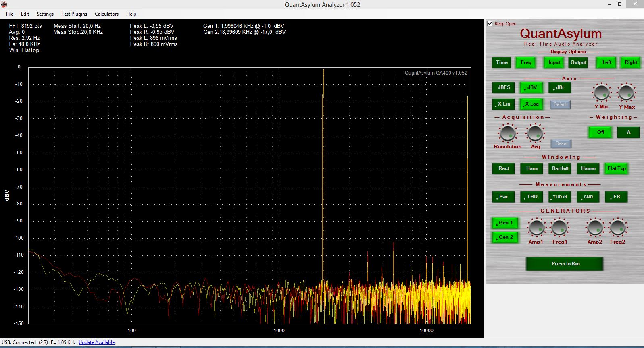Click the Avg knob

(535, 133)
